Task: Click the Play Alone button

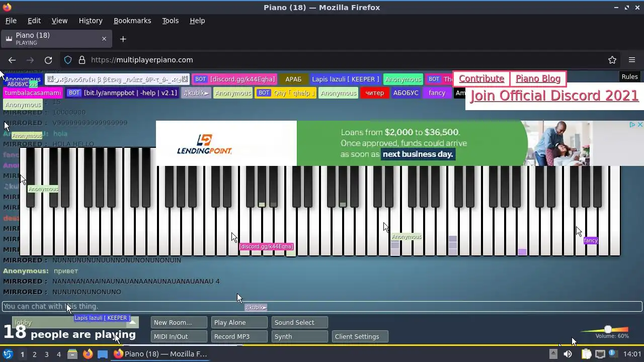Action: (239, 322)
